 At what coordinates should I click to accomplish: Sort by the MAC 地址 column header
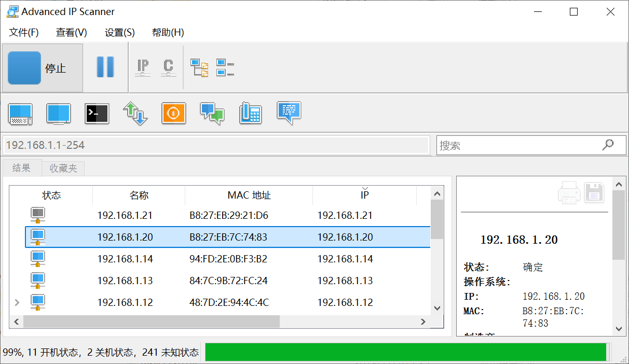(x=249, y=195)
